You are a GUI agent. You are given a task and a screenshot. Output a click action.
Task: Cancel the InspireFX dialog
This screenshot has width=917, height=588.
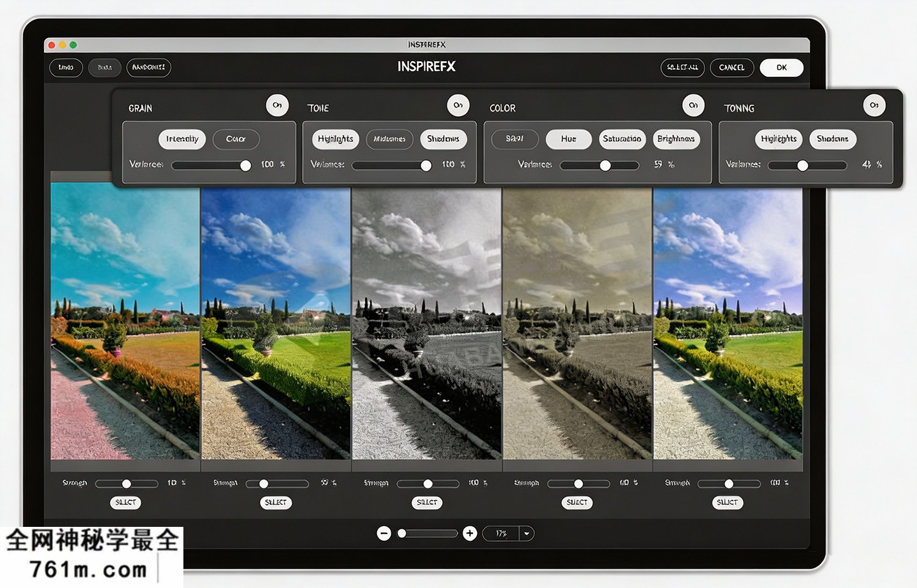[732, 67]
